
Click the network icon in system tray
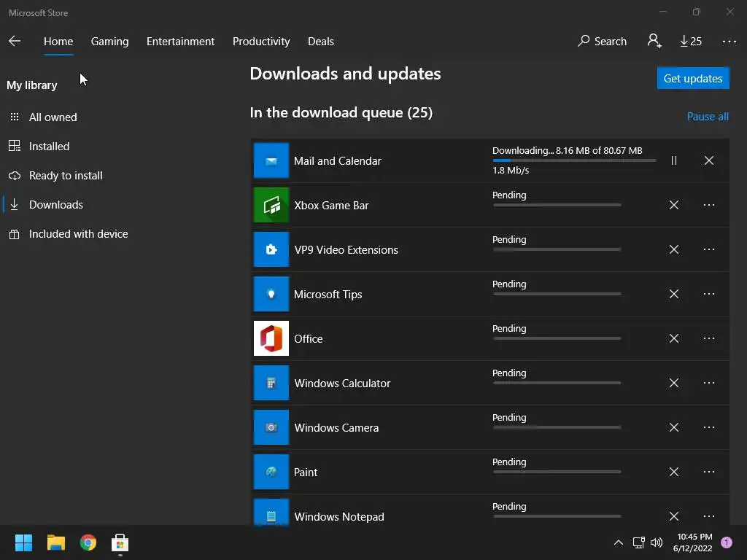[x=638, y=542]
